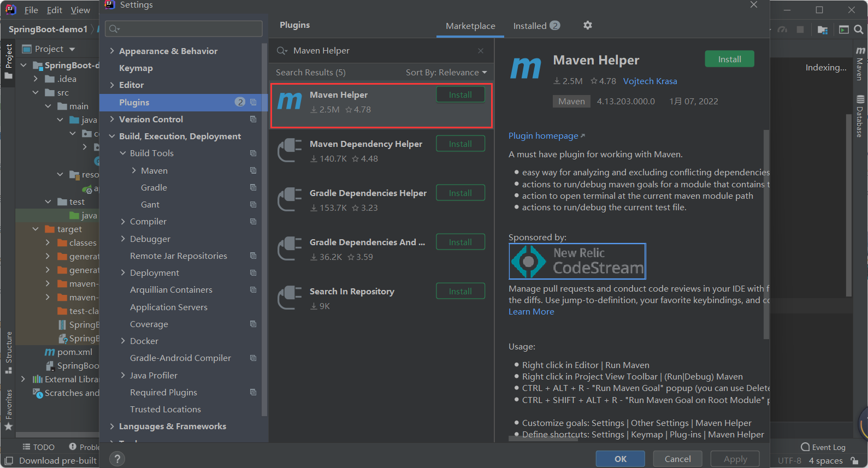Open the File menu

31,10
